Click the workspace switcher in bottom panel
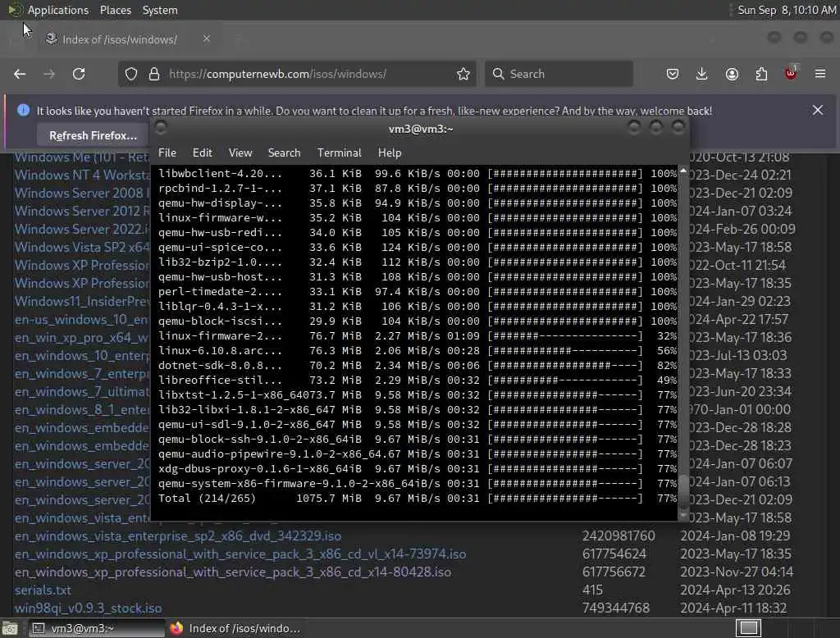Viewport: 840px width, 638px height. tap(748, 628)
